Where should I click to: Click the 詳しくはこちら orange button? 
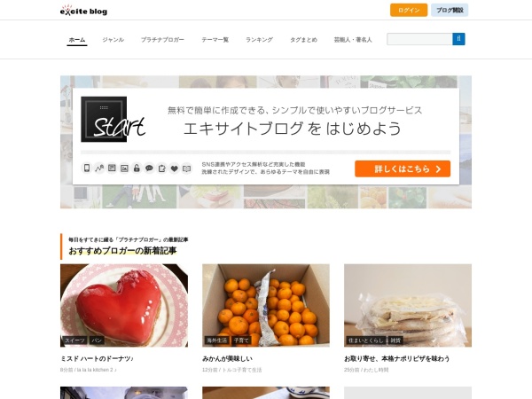click(403, 168)
